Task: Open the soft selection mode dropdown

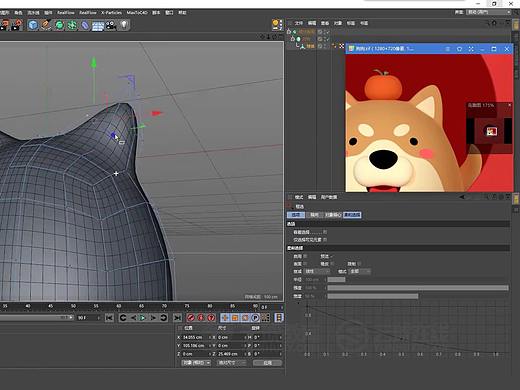Action: pos(360,271)
